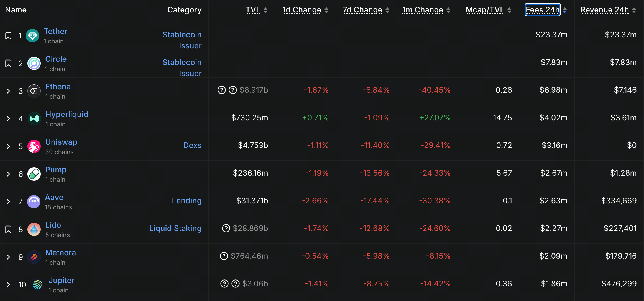Click the Fees 24h sort header
Viewport: 644px width, 301px height.
tap(543, 10)
